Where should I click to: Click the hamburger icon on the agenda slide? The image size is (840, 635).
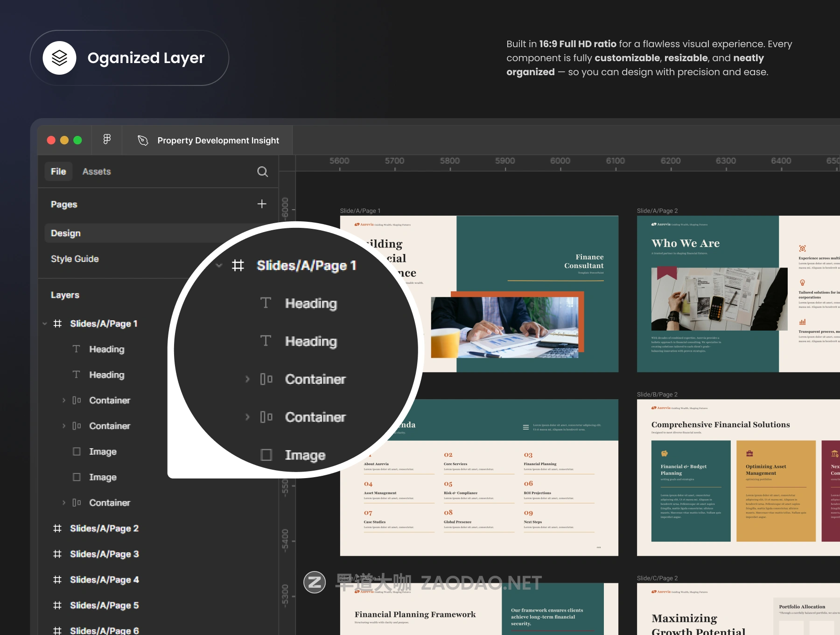click(526, 427)
